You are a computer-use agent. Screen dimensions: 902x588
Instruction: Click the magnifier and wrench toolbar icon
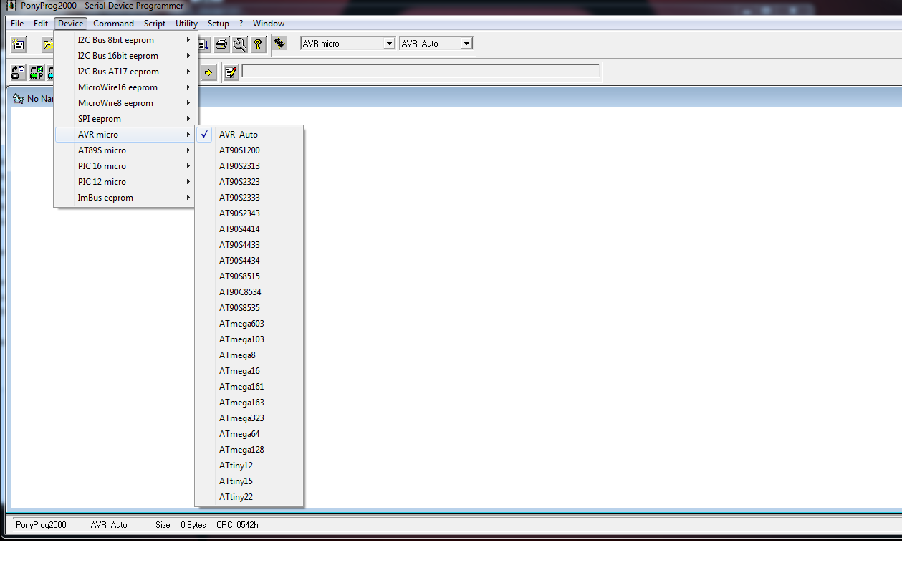240,44
